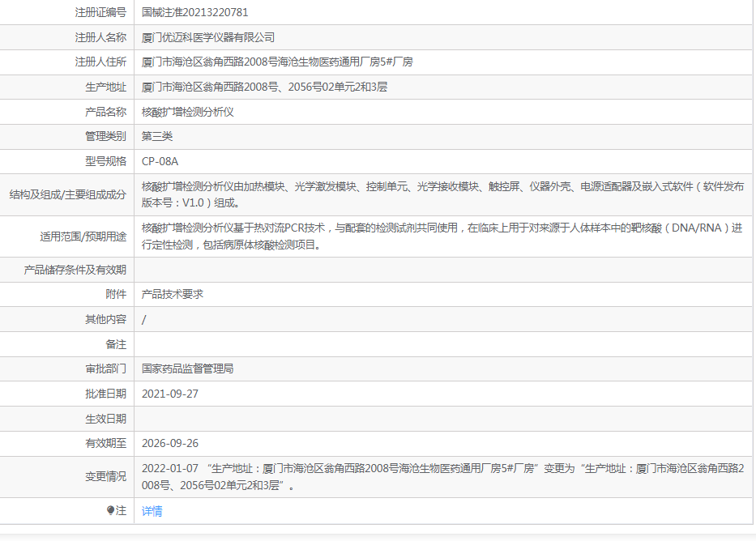Select approval department 国家药品监督管理局

coord(187,369)
